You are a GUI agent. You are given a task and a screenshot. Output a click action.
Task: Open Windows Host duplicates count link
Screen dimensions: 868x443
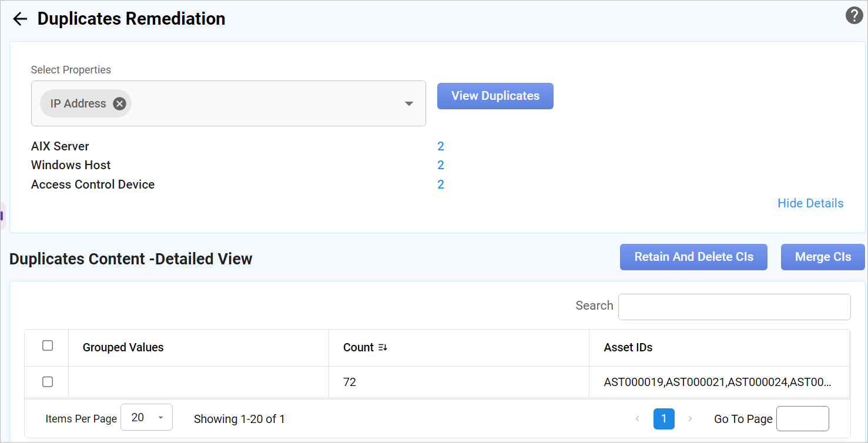click(x=440, y=165)
